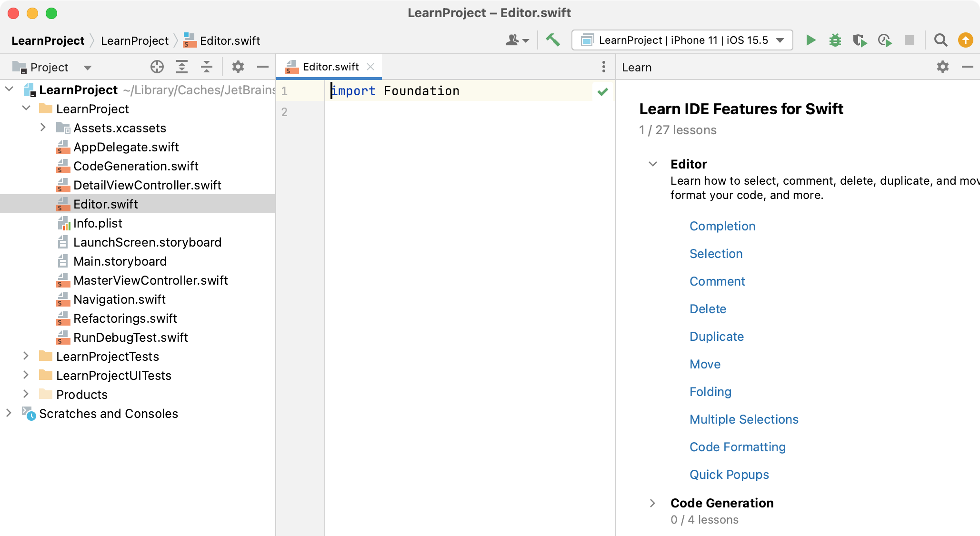
Task: Click the inspector panel settings gear
Action: pyautogui.click(x=942, y=67)
